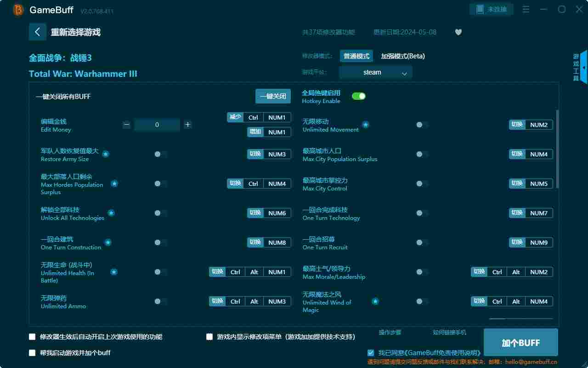
Task: Check 帮我启动游戏并加个buff checkbox
Action: 32,353
